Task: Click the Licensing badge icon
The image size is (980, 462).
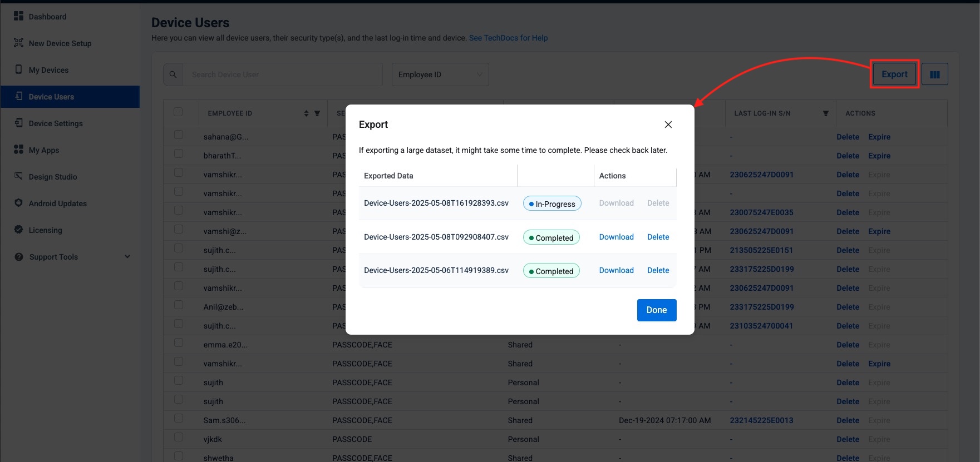Action: [x=18, y=230]
